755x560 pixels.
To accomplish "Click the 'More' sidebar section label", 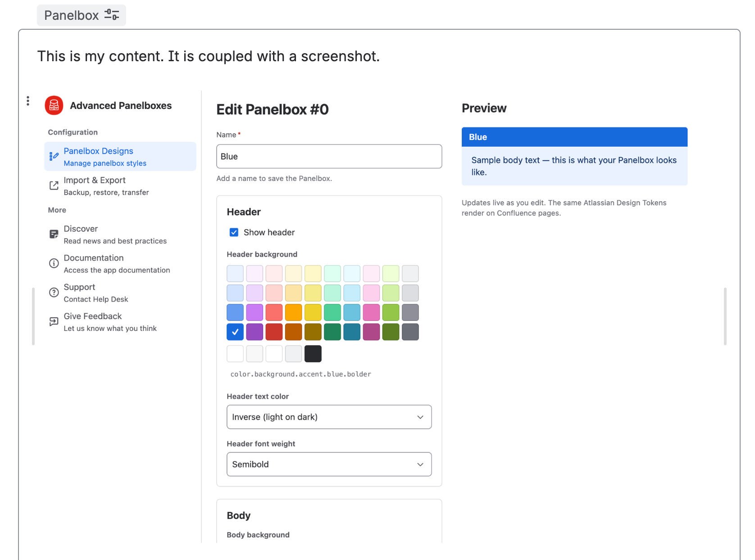I will point(57,210).
